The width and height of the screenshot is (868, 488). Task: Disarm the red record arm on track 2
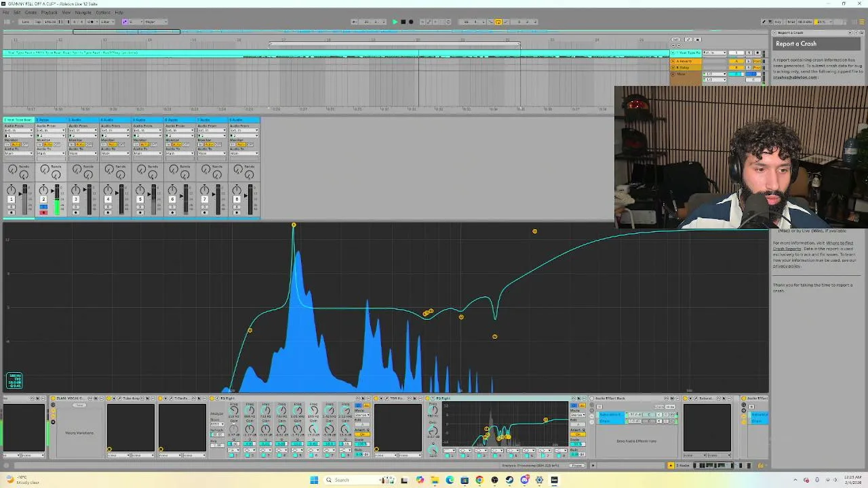(x=43, y=213)
